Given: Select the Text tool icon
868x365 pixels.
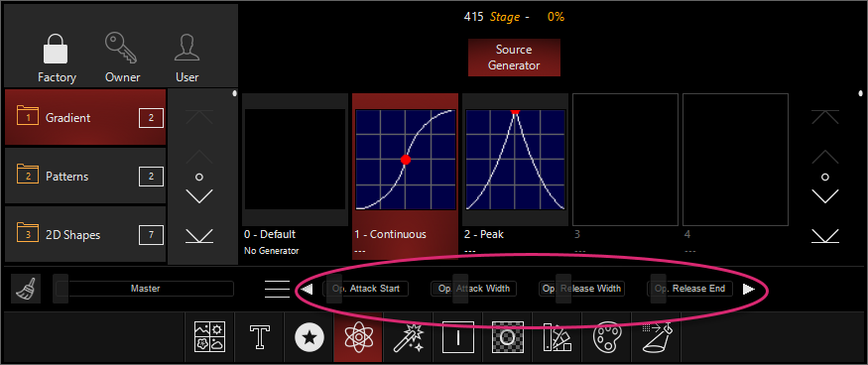Looking at the screenshot, I should [x=259, y=337].
